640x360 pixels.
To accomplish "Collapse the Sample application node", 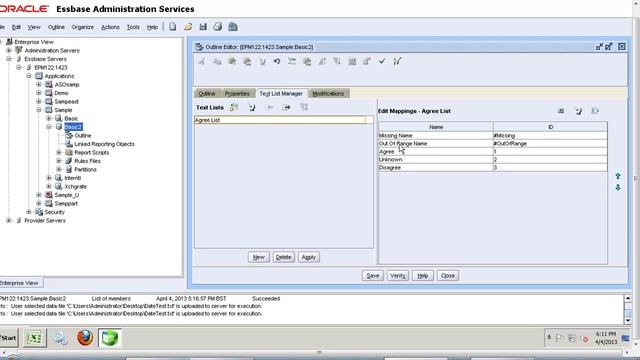I will (x=39, y=110).
